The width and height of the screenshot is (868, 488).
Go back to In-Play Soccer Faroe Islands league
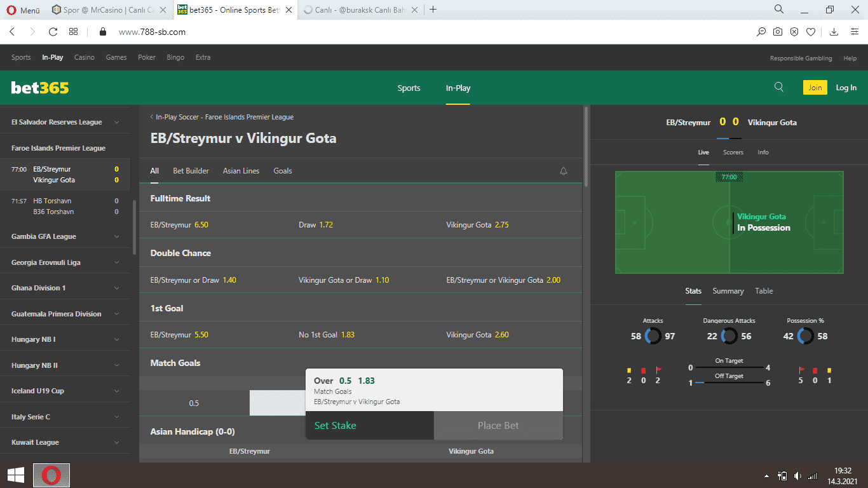222,117
